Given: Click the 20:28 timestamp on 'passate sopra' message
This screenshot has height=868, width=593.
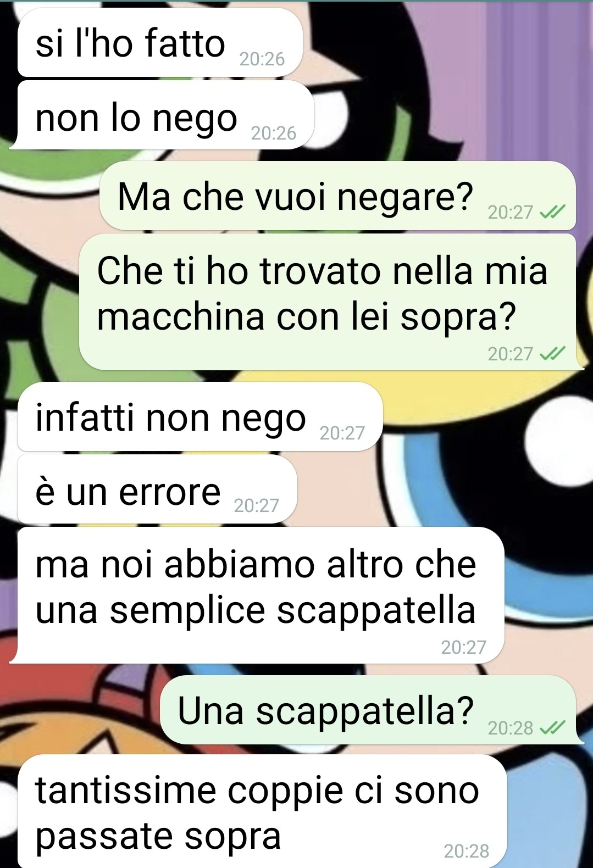Looking at the screenshot, I should pyautogui.click(x=466, y=851).
